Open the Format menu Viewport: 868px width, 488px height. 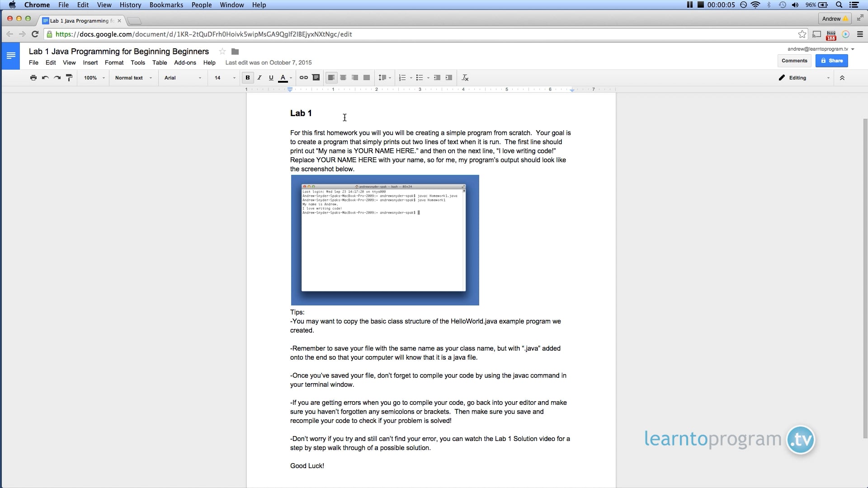tap(114, 63)
